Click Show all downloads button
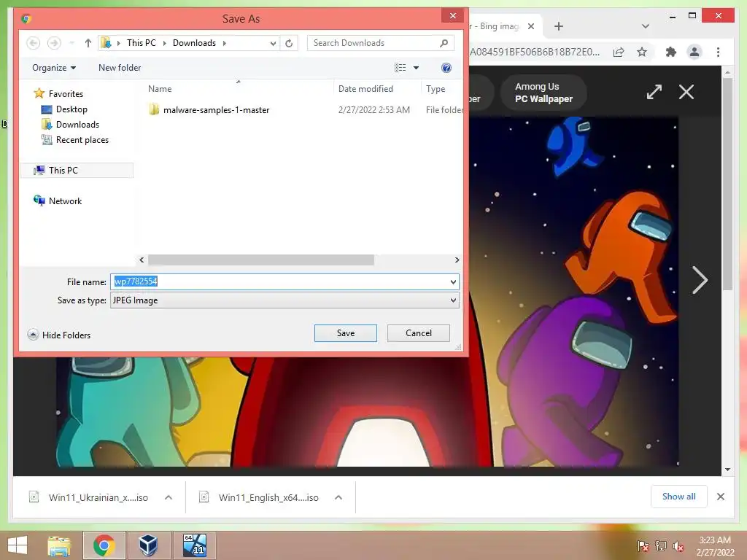747x560 pixels. click(679, 497)
